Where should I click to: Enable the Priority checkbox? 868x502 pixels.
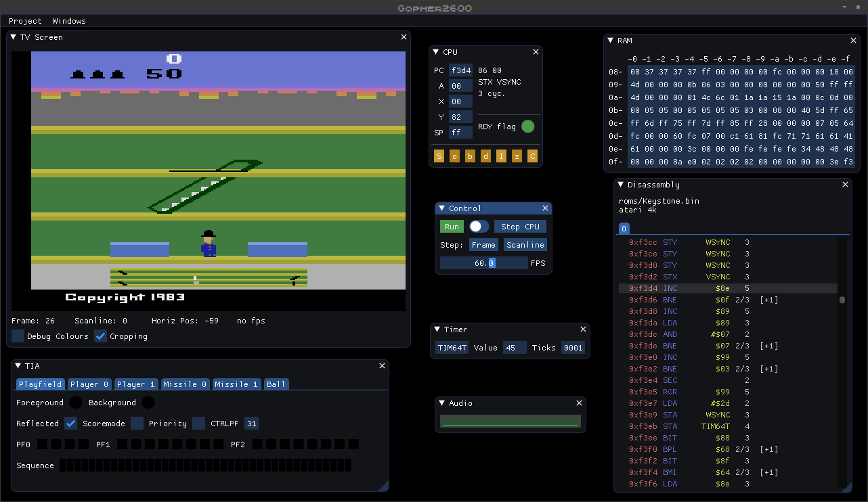pos(198,424)
